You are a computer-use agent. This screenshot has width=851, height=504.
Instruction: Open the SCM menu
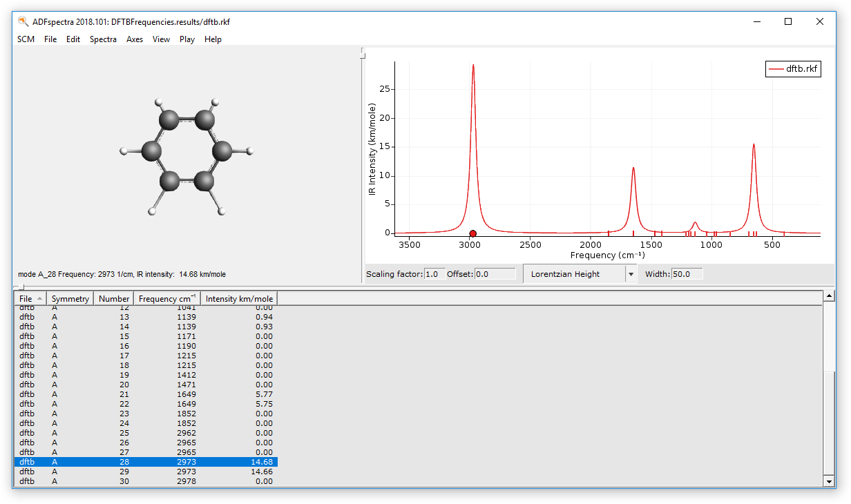click(26, 39)
